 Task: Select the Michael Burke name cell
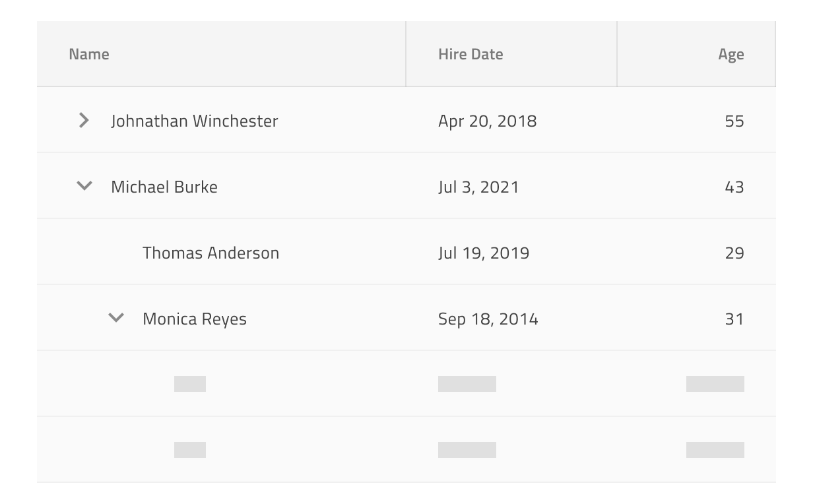coord(221,186)
